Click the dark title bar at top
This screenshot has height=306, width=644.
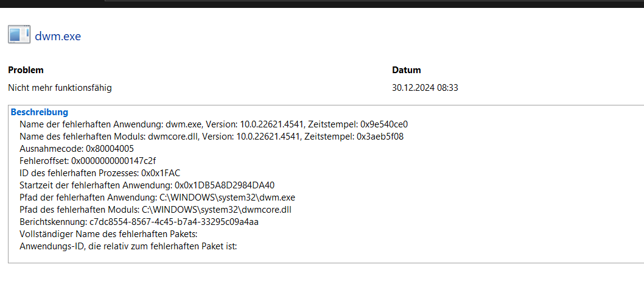[322, 4]
